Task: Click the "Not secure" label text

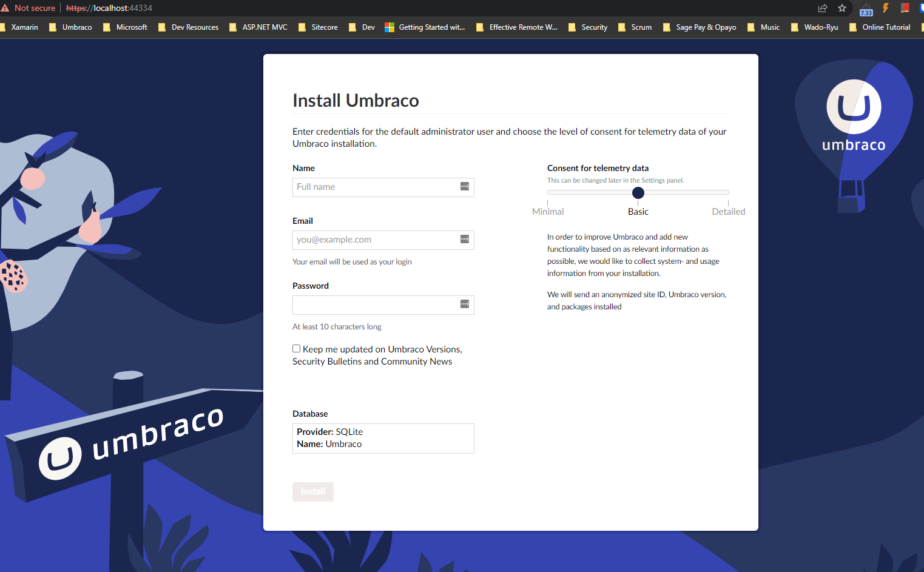Action: [35, 8]
